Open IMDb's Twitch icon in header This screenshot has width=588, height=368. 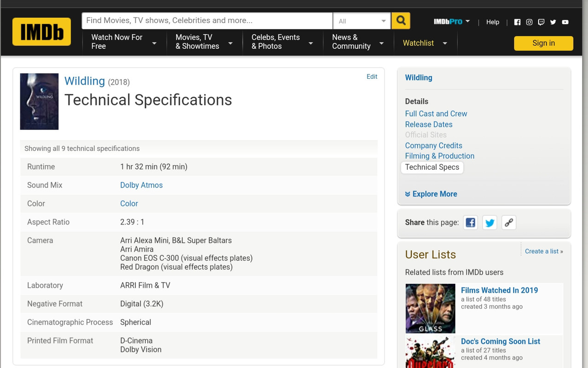point(541,22)
